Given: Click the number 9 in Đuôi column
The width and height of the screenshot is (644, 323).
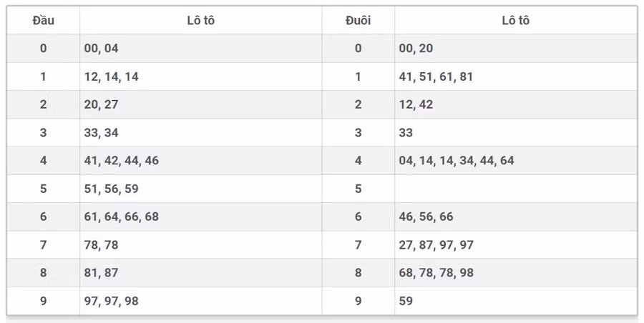Looking at the screenshot, I should (358, 301).
